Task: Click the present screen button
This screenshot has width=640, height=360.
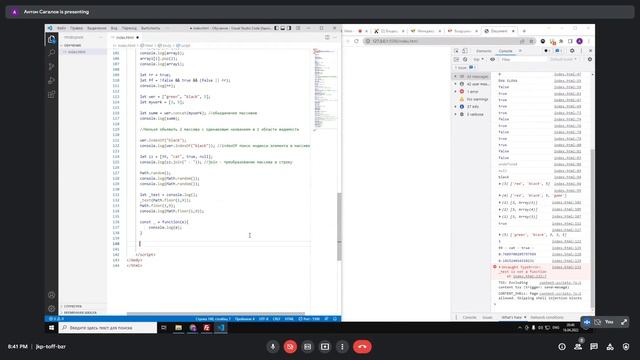Action: 325,347
